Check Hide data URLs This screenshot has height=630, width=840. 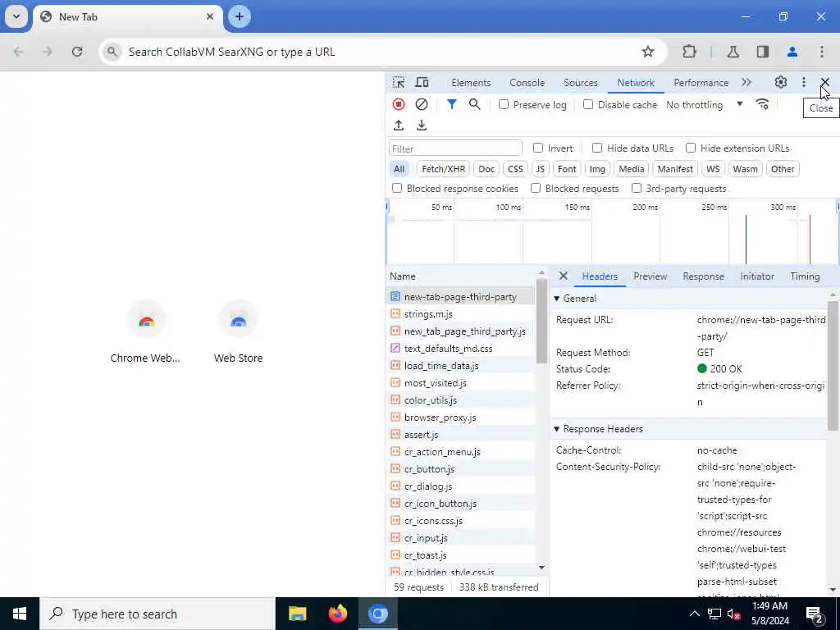[x=597, y=148]
